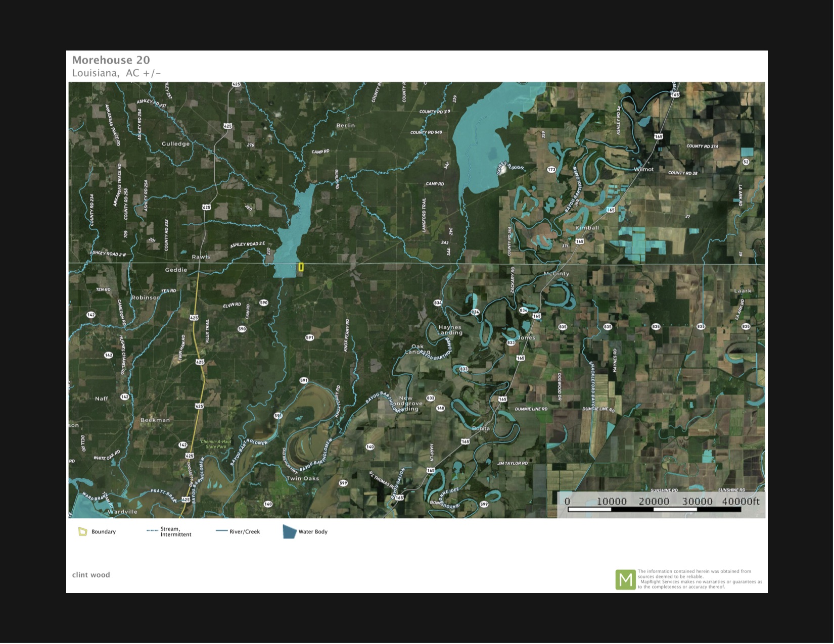
Task: Click the Gulledge place label
Action: pos(175,144)
